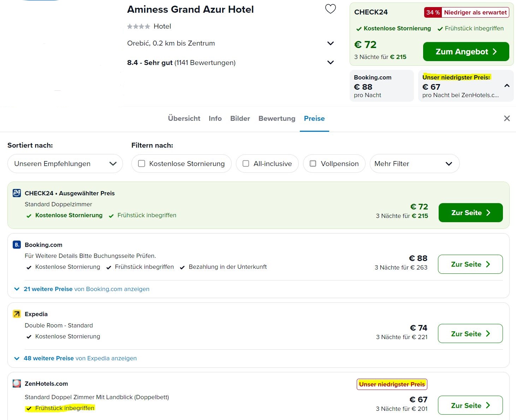The width and height of the screenshot is (516, 420).
Task: Save hotel with the heart icon
Action: [331, 9]
